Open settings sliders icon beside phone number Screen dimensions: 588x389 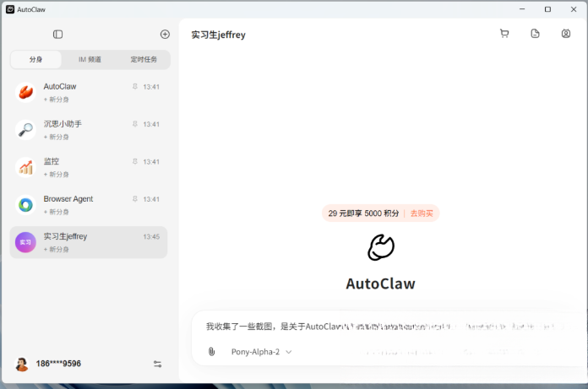tap(157, 364)
